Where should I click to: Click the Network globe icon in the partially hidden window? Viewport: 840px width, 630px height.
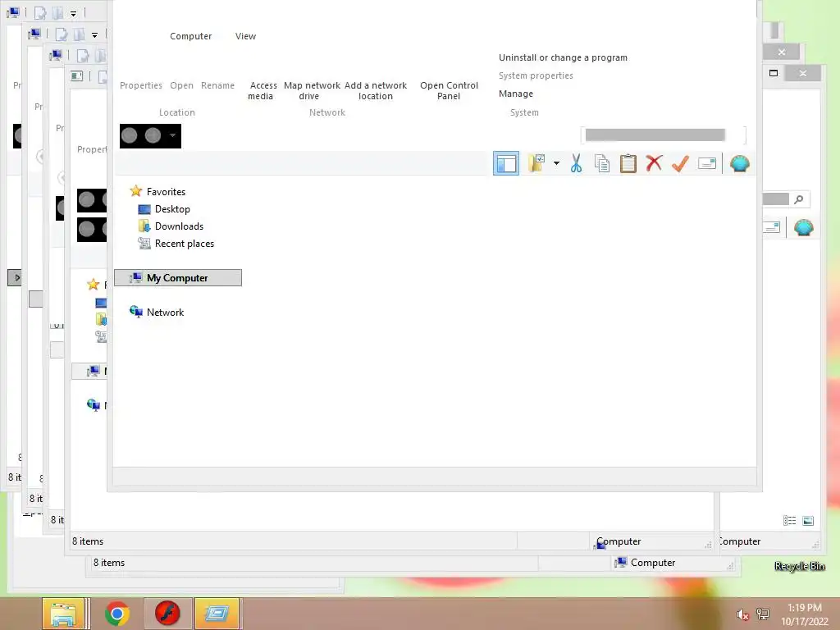tap(94, 405)
